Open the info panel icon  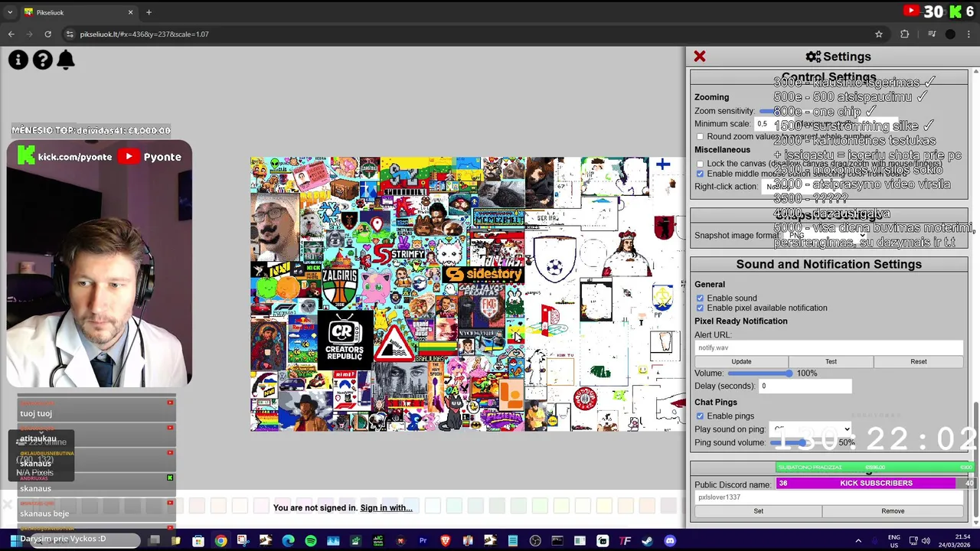(18, 60)
